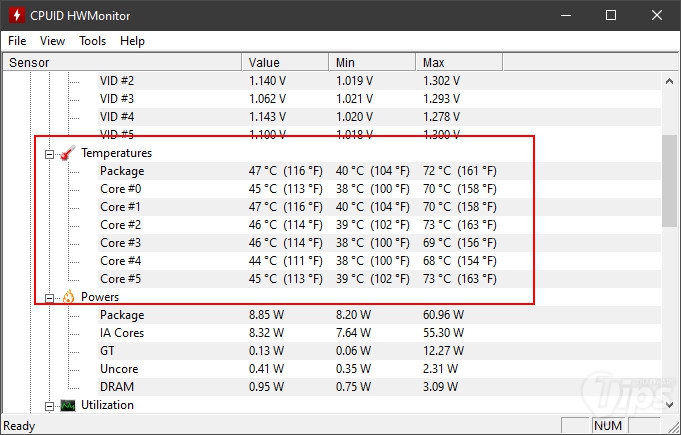Click Core #2 value 46 °C (114 °F)
This screenshot has height=435, width=681.
(x=285, y=225)
